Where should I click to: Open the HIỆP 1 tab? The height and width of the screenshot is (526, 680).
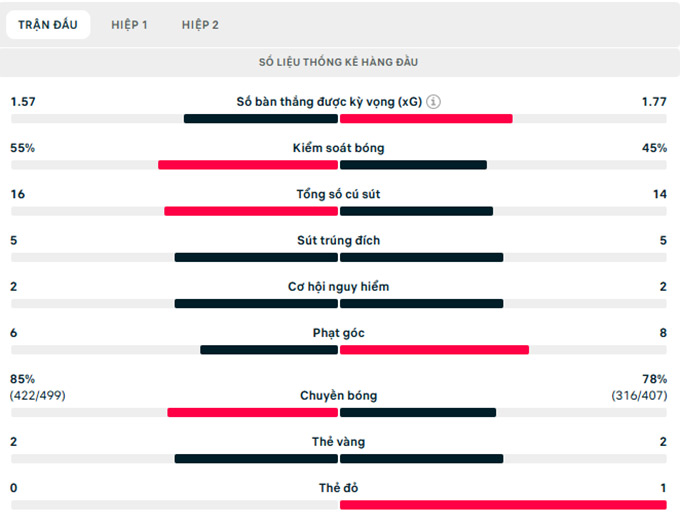(129, 25)
